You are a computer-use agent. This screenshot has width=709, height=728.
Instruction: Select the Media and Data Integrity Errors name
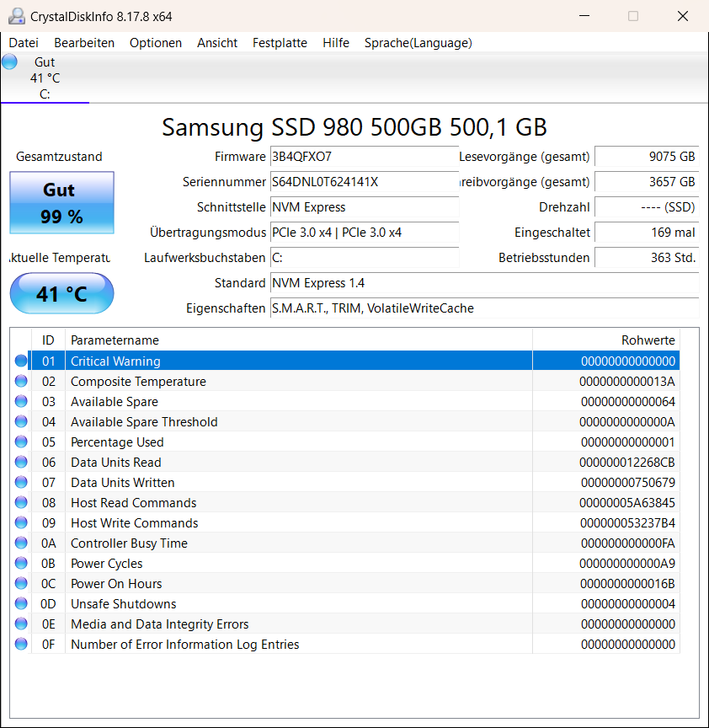[x=160, y=624]
